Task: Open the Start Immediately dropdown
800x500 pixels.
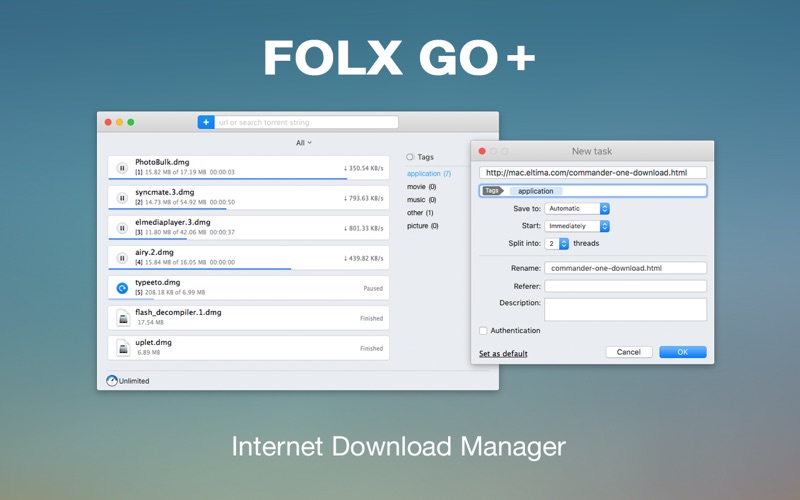Action: tap(577, 226)
